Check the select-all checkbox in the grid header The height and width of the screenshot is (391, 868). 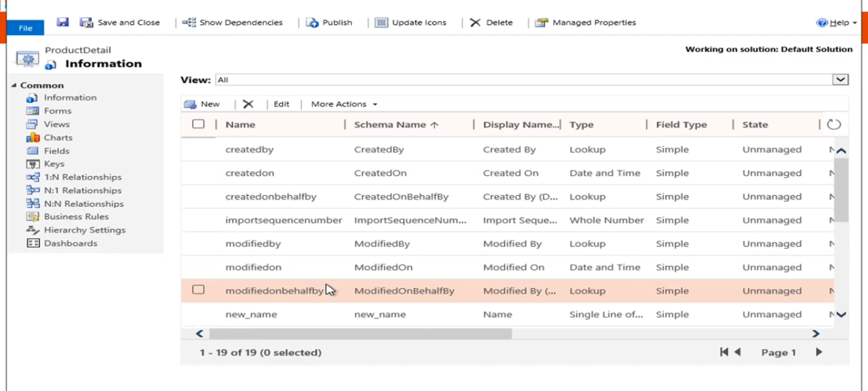[198, 124]
